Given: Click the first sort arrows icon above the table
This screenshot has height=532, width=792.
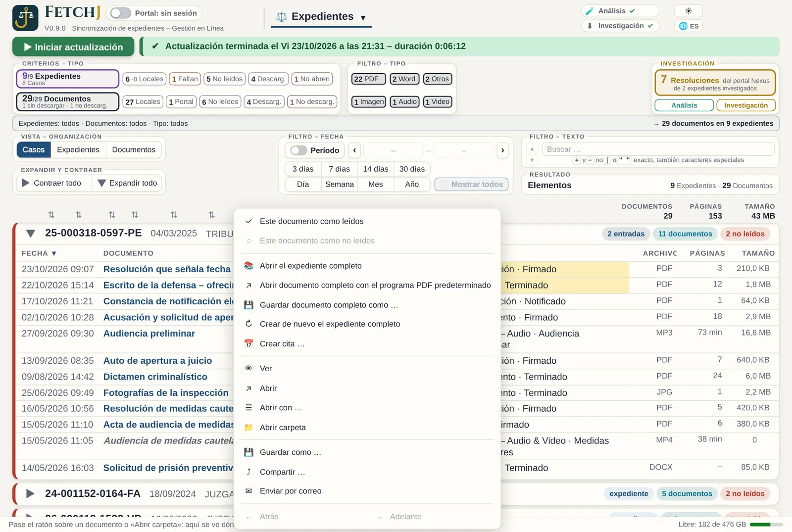Looking at the screenshot, I should 51,214.
